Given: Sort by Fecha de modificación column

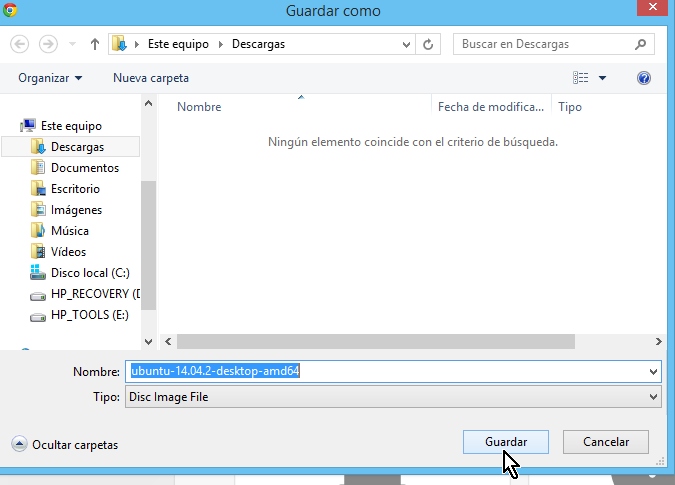Looking at the screenshot, I should click(491, 107).
